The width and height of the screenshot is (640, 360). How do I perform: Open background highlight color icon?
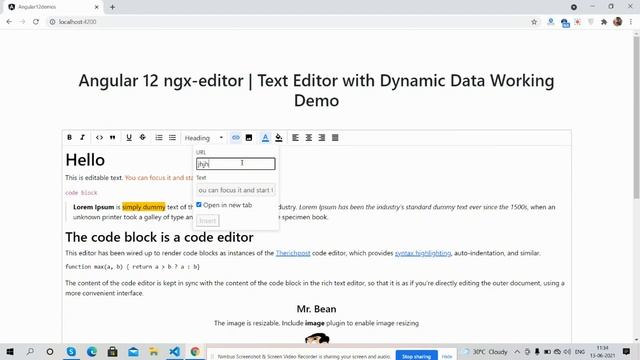point(279,138)
